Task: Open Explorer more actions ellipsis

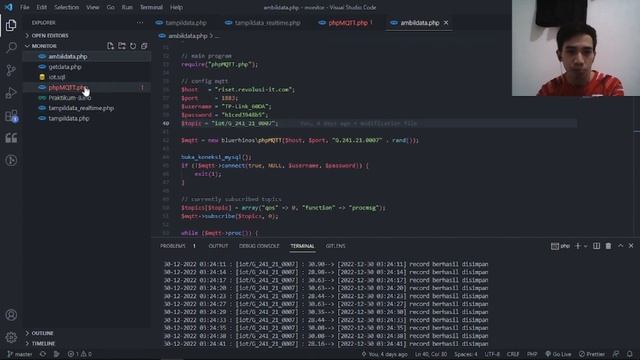Action: pos(140,23)
